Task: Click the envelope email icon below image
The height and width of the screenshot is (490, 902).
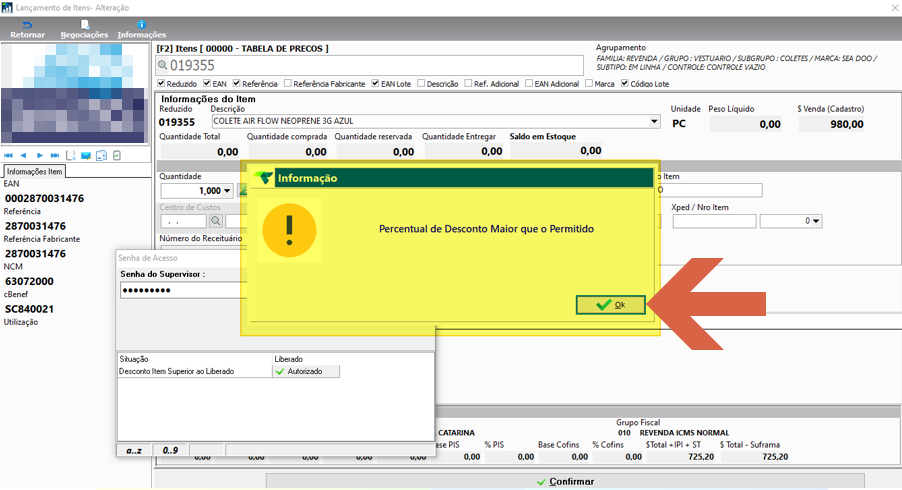Action: coord(86,155)
